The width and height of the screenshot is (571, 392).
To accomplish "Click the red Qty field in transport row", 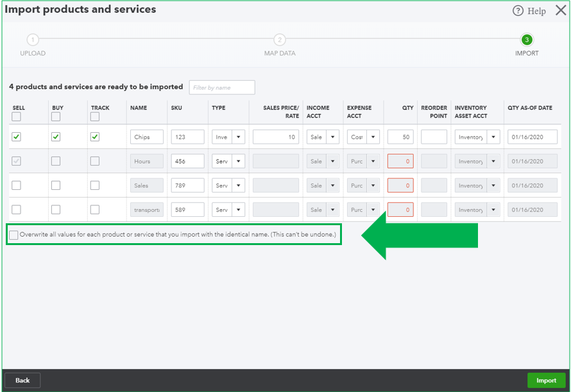I will [400, 210].
